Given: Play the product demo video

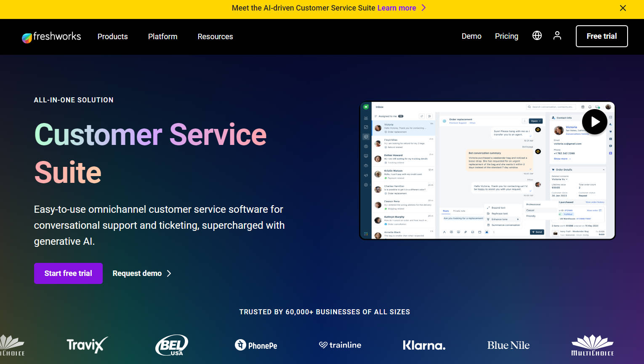Looking at the screenshot, I should [x=595, y=121].
